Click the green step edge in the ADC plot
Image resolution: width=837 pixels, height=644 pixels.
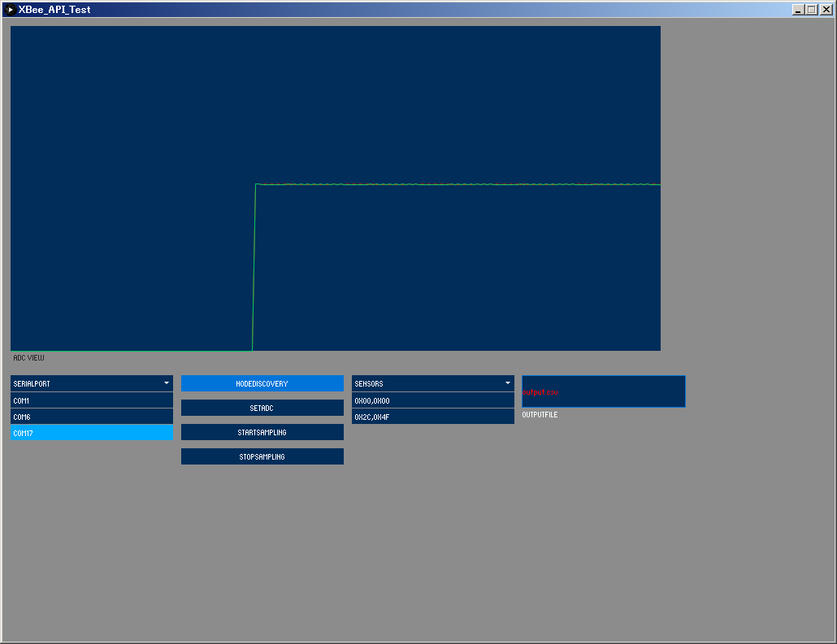[254, 268]
